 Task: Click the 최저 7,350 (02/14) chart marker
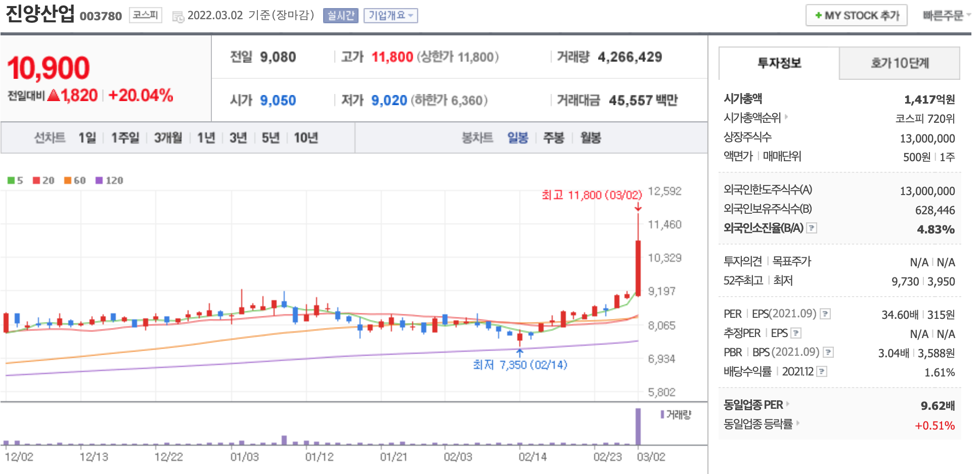[520, 364]
